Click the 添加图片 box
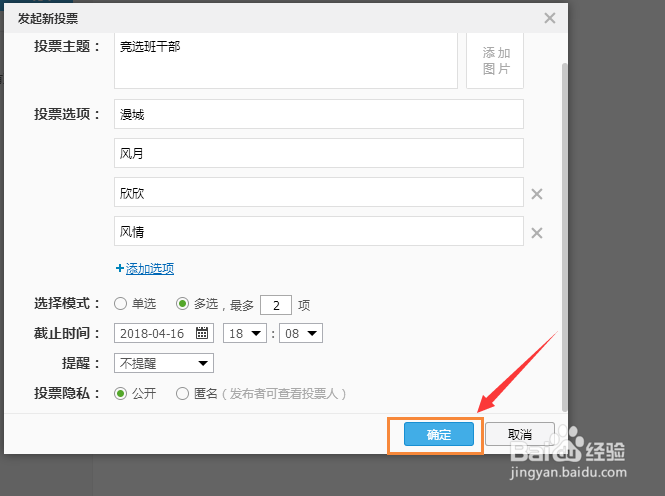Viewport: 665px width, 496px height. [495, 61]
